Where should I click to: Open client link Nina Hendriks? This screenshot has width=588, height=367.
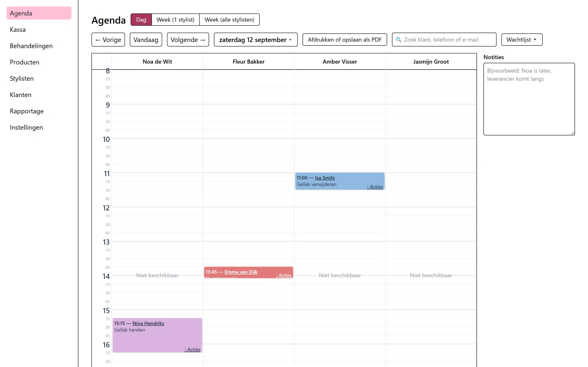click(x=148, y=323)
